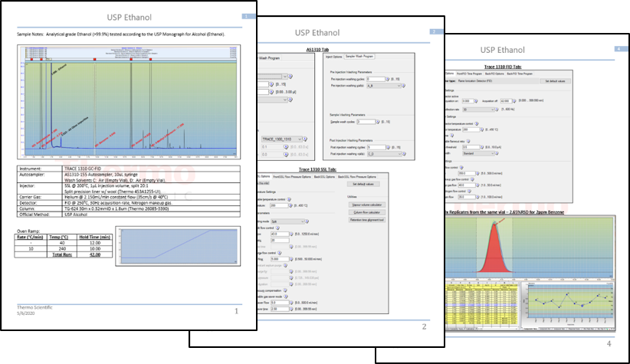Click info icon beside gas saver time 2.00

tap(290, 309)
